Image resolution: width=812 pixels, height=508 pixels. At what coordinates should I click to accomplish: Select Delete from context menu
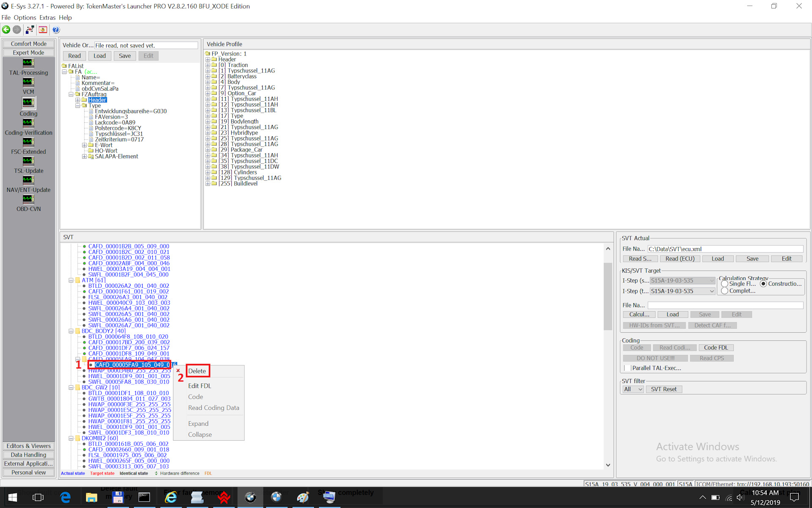(196, 370)
